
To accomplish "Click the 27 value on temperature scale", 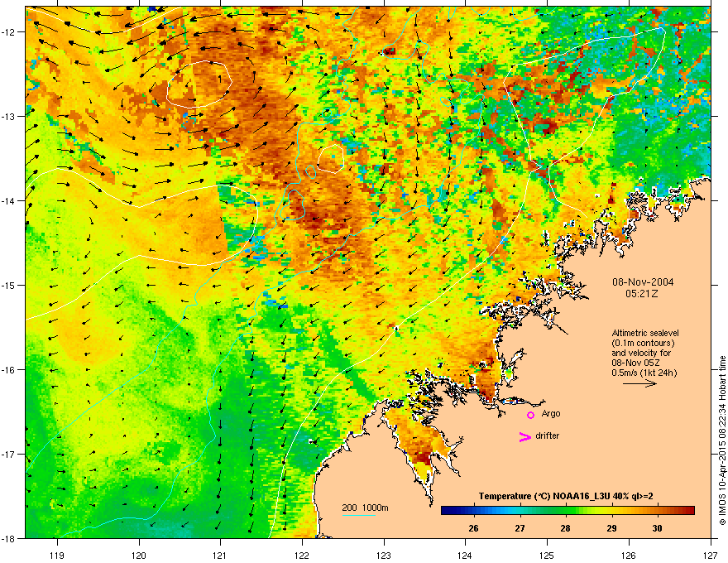I will (x=520, y=528).
